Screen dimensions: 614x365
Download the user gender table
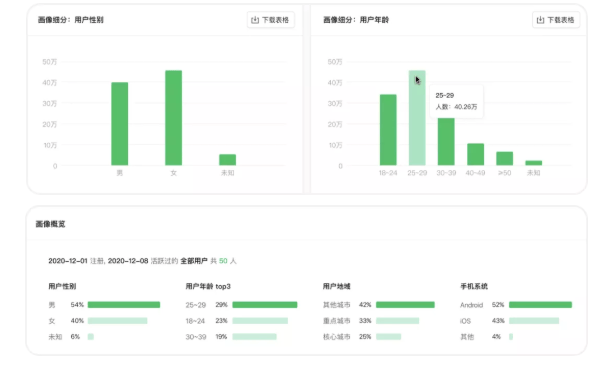tap(271, 20)
